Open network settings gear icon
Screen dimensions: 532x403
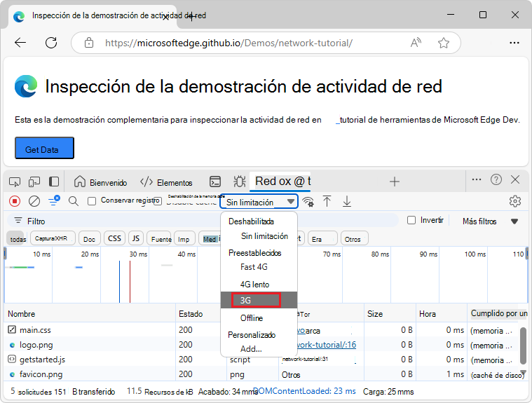tap(515, 201)
